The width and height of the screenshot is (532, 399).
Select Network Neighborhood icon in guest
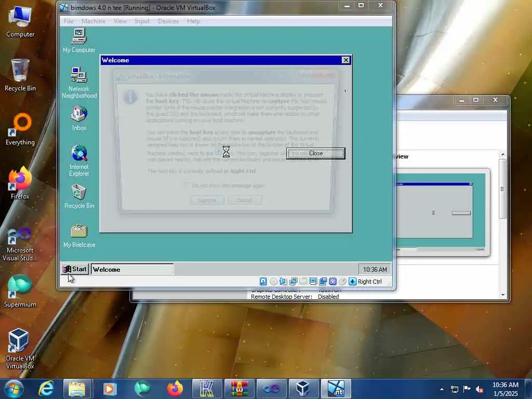pyautogui.click(x=79, y=83)
